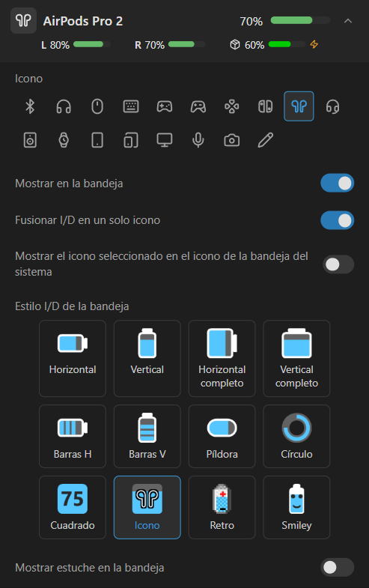369x588 pixels.
Task: Choose the microphone icon
Action: click(198, 140)
